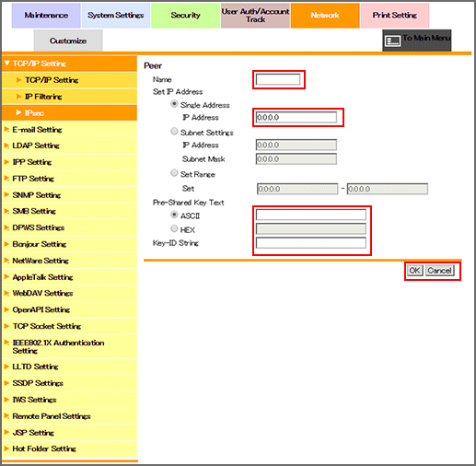Click the arrow icon beside FTP Setting
476x466 pixels.
pos(6,179)
